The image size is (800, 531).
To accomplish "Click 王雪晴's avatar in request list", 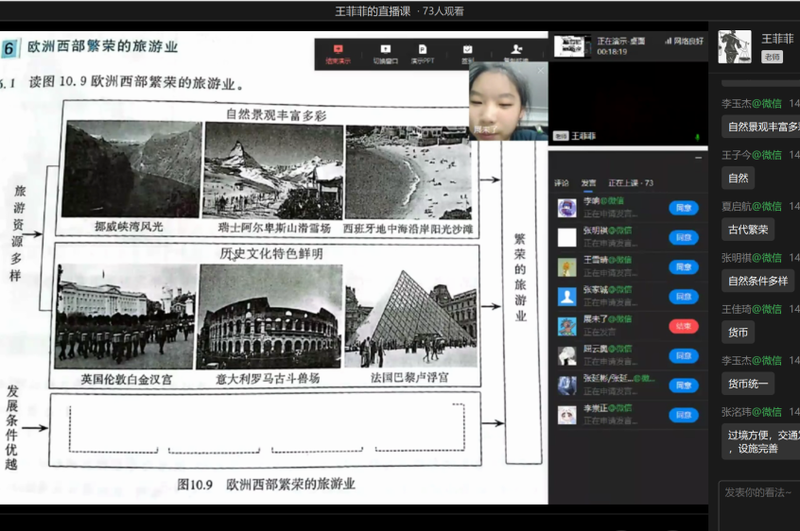I will (567, 267).
